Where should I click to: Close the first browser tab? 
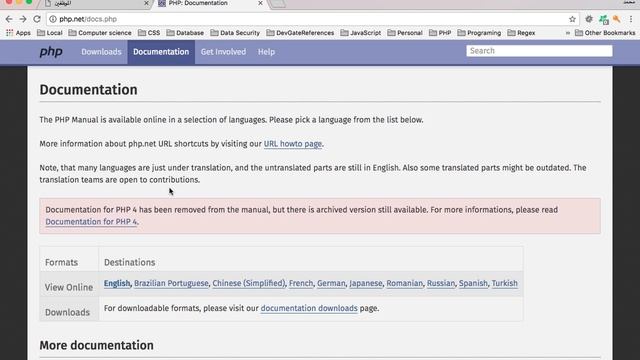[x=147, y=3]
